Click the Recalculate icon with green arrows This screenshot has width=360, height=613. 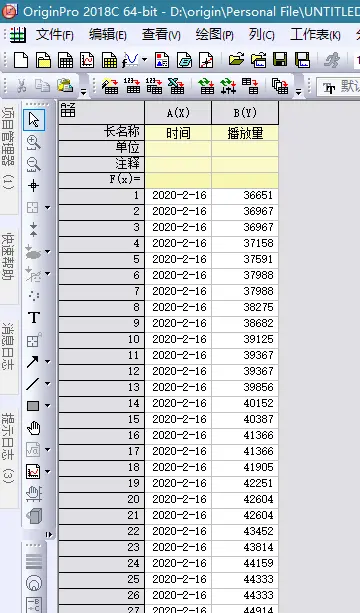[x=206, y=86]
